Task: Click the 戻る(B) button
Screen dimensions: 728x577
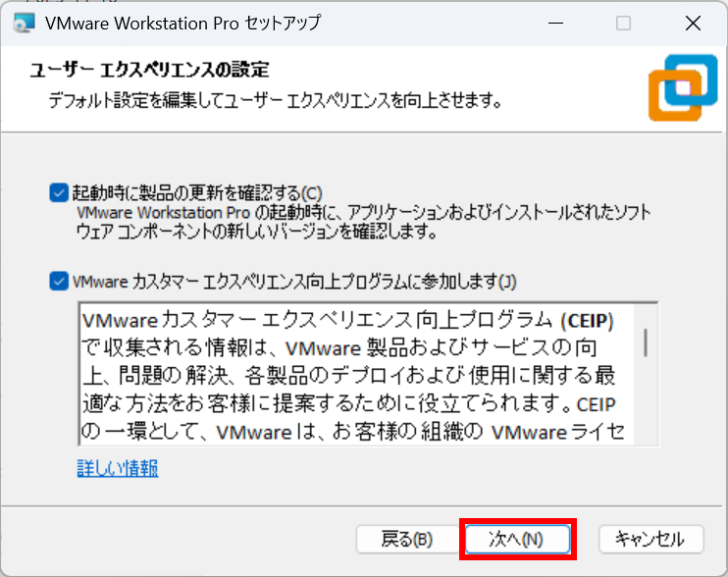Action: click(x=407, y=539)
